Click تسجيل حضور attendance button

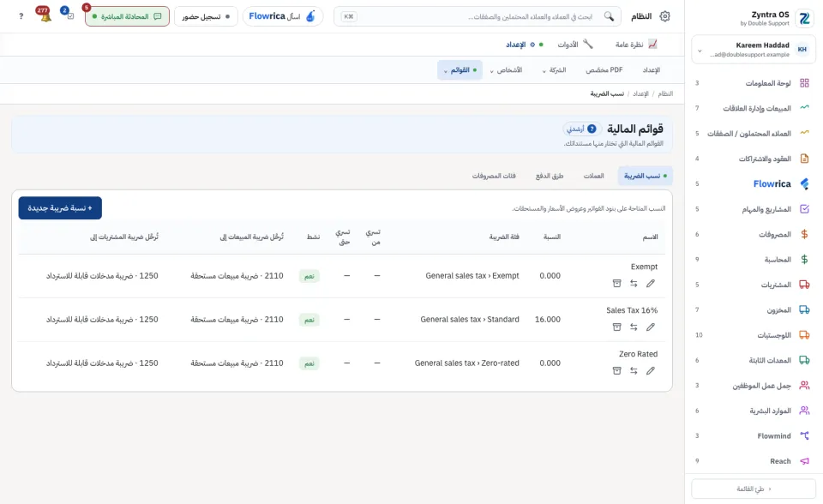click(206, 16)
